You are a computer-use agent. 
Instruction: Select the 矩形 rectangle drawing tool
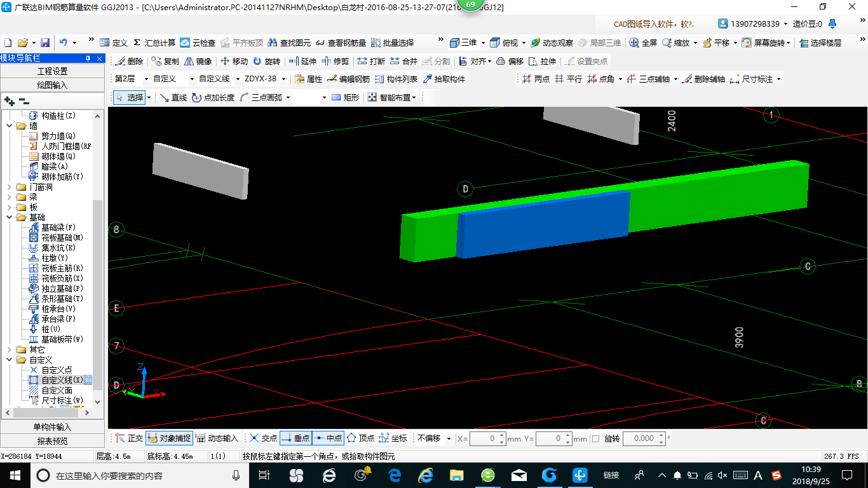345,97
